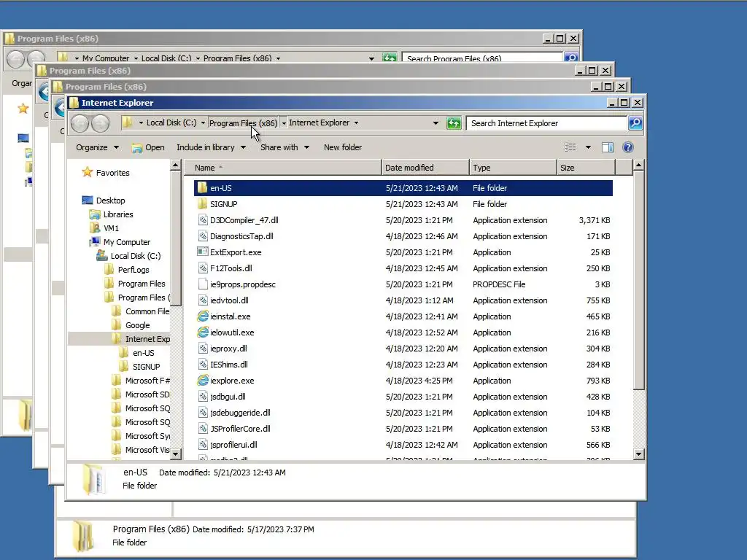Select the ielowutil.exe file icon
The width and height of the screenshot is (747, 560).
point(203,332)
